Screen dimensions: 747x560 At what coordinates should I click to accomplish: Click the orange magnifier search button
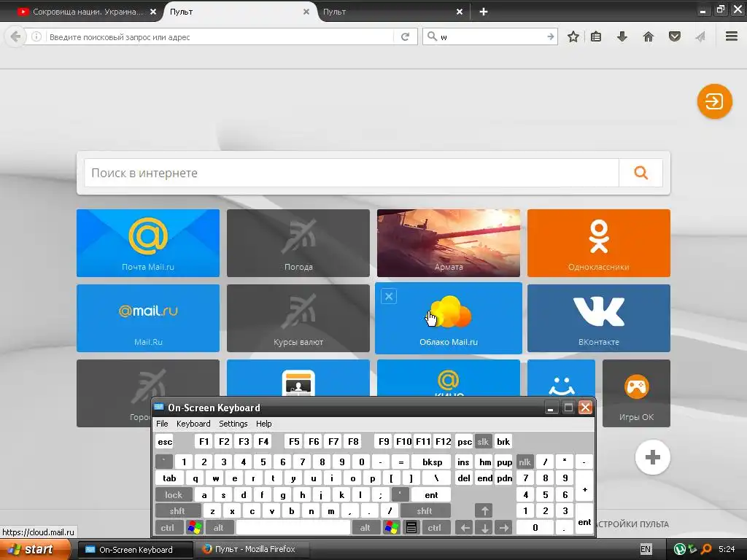640,172
